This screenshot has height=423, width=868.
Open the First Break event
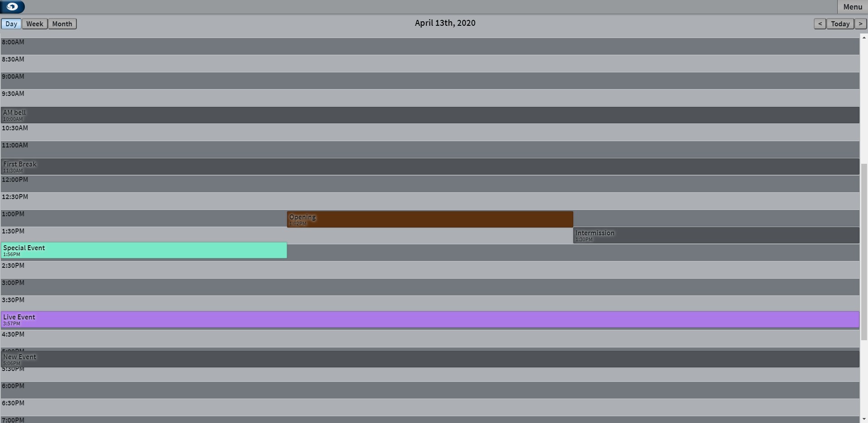tap(429, 166)
